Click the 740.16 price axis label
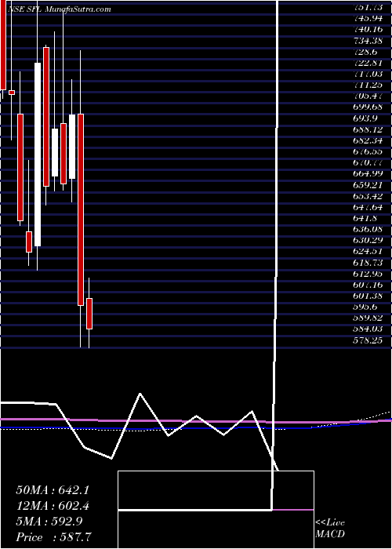 [368, 30]
